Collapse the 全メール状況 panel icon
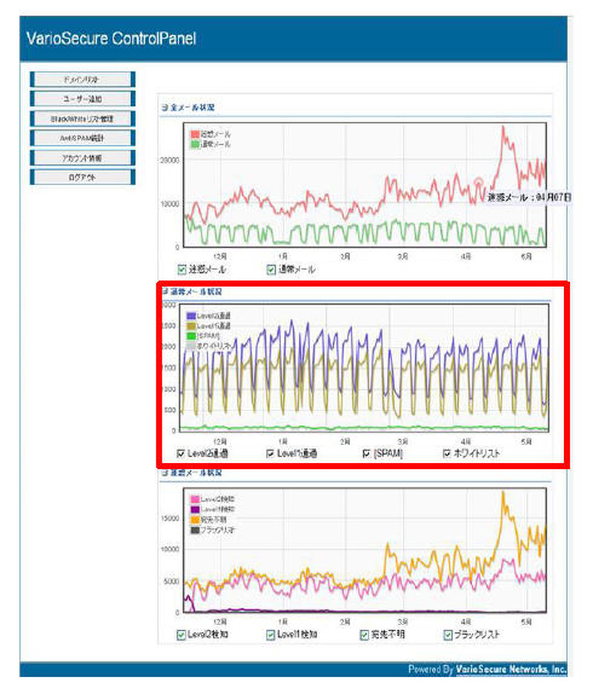 pos(165,108)
